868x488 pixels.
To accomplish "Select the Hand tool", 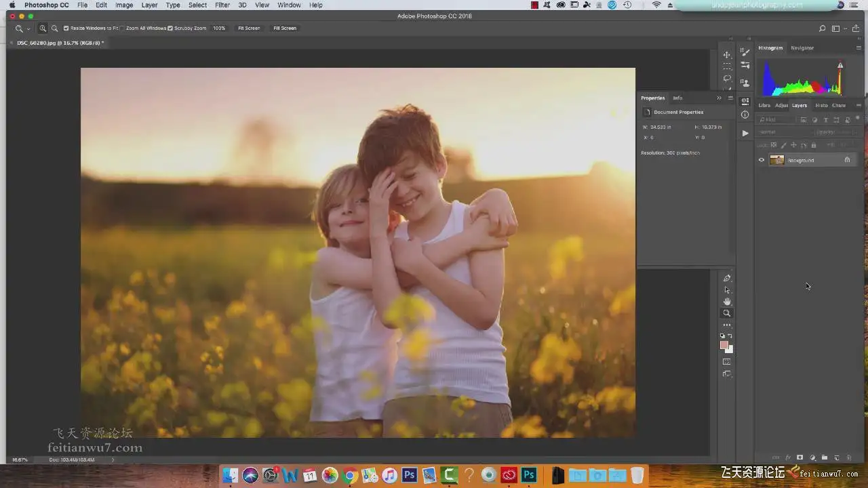I will tap(727, 302).
